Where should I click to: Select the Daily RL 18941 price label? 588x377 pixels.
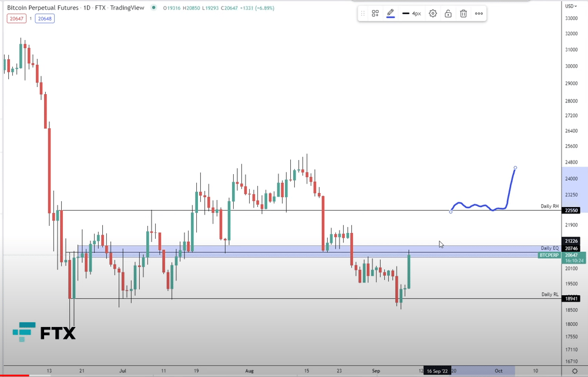click(572, 299)
